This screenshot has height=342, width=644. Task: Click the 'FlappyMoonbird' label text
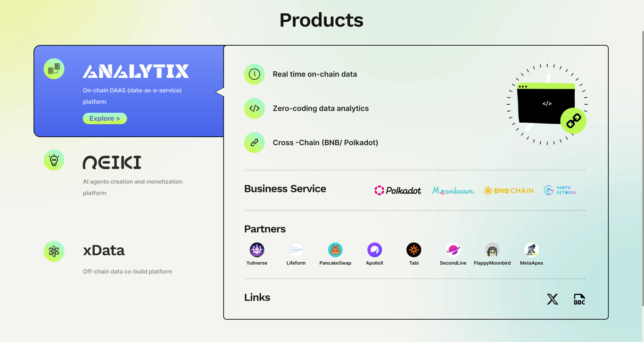tap(492, 263)
